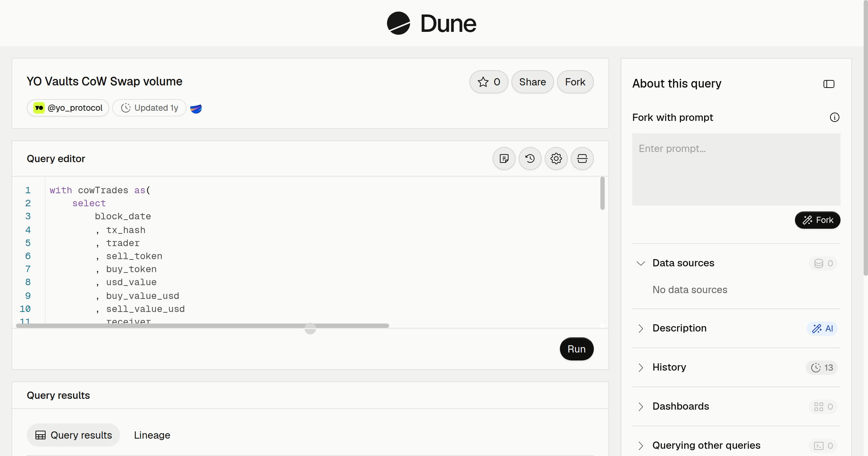Viewport: 868px width, 456px height.
Task: Expand the History section
Action: pos(641,367)
